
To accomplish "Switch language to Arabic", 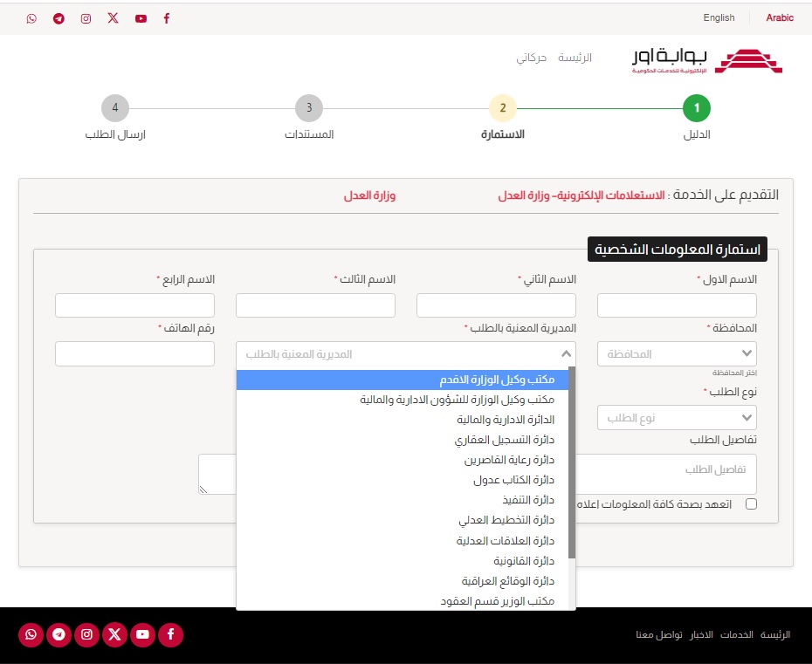I will click(x=780, y=17).
